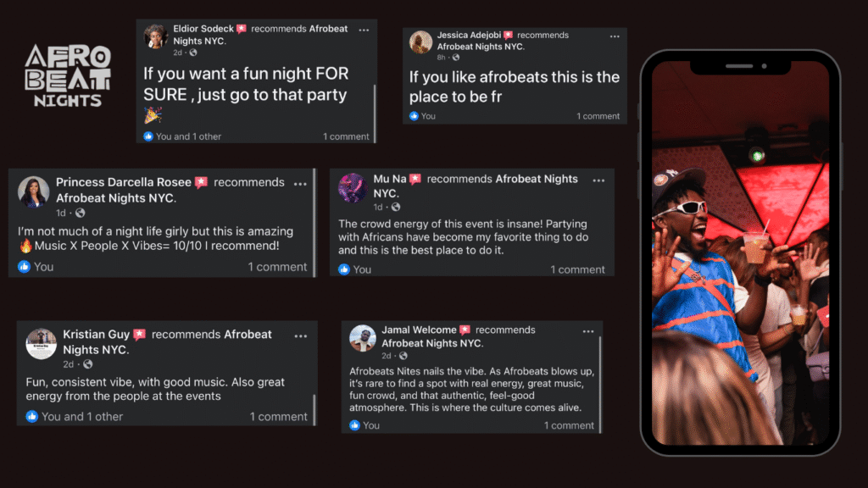Open options menu on Eldior Sodeck's post

point(364,30)
